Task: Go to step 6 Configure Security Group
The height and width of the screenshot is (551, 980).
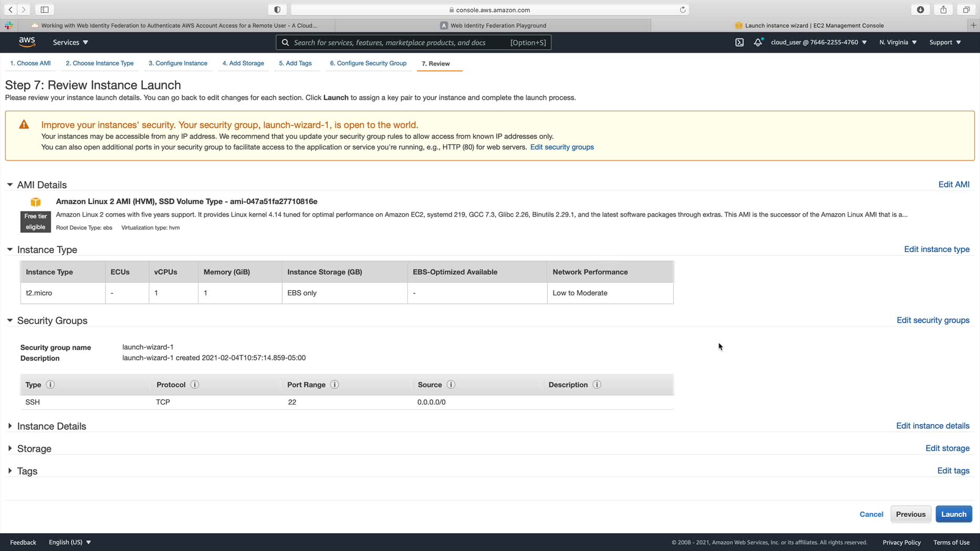Action: [368, 63]
